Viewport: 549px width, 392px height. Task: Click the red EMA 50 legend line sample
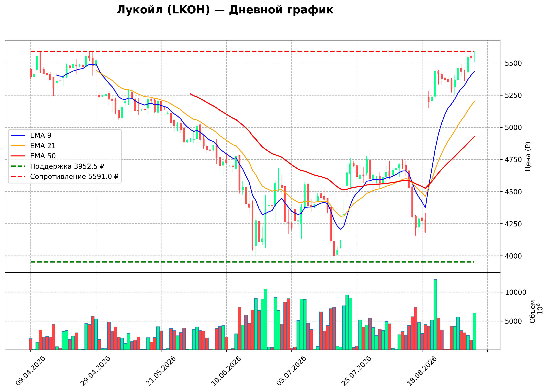18,156
